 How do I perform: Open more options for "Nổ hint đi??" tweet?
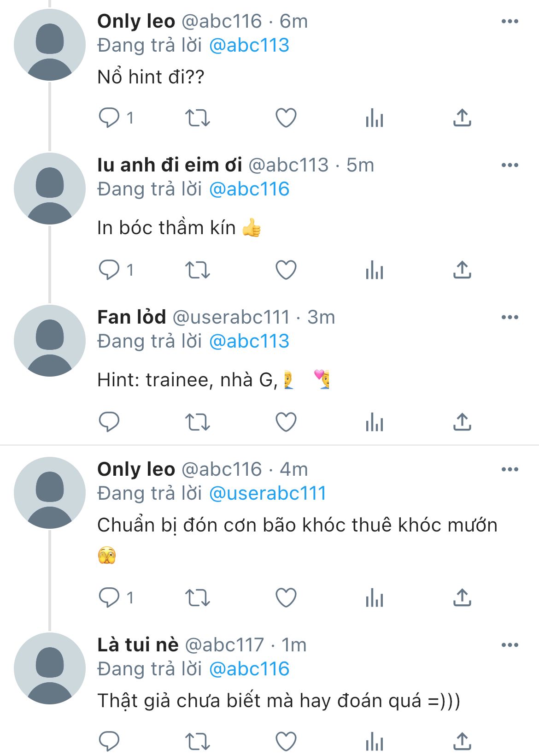click(510, 21)
